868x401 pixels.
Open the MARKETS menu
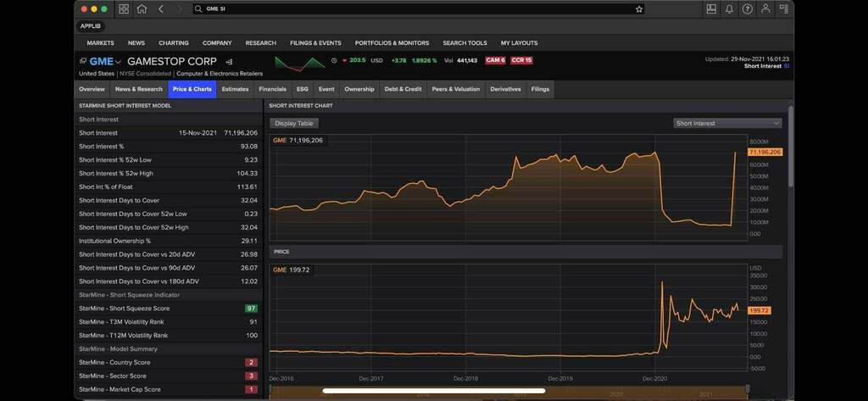[100, 42]
